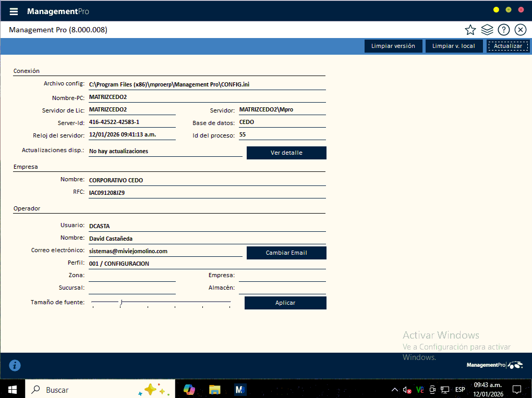Image resolution: width=532 pixels, height=398 pixels.
Task: Open help with the question mark icon
Action: pos(503,30)
